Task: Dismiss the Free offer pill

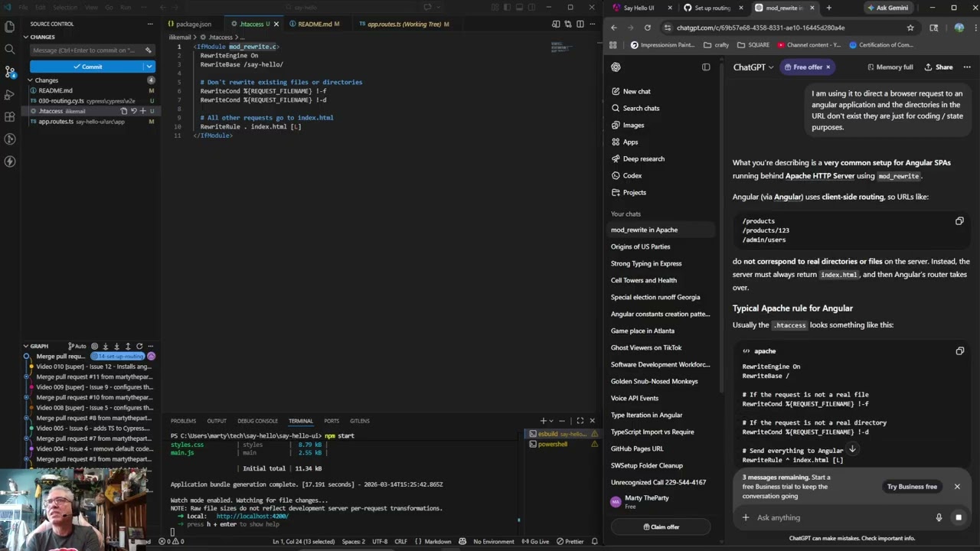Action: [x=828, y=67]
